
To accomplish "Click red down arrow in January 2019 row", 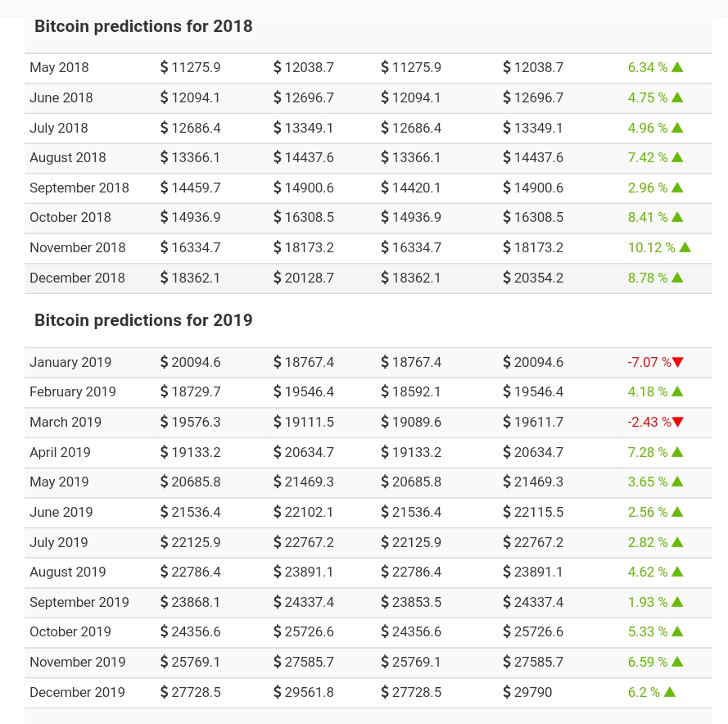I will click(x=678, y=362).
